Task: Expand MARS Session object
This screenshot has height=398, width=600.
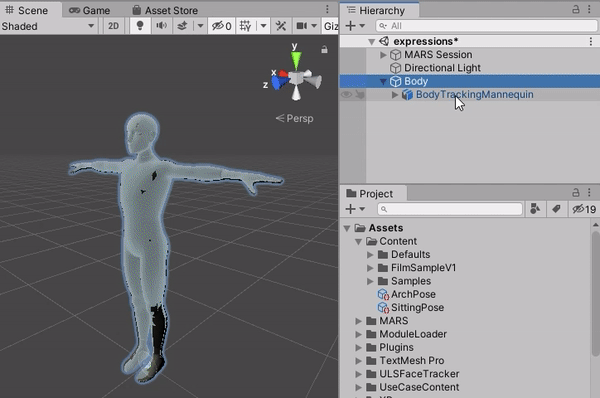Action: coord(383,55)
